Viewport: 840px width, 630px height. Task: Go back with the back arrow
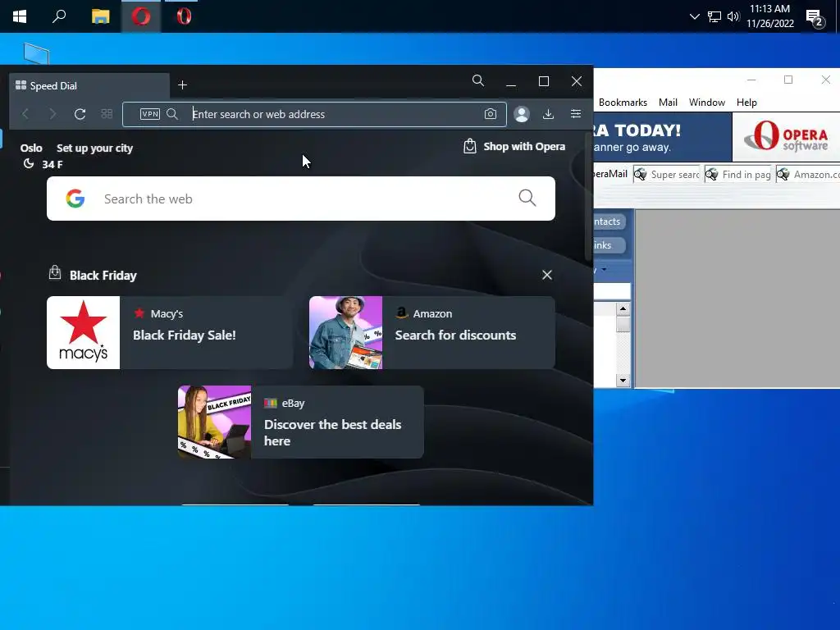click(x=25, y=113)
